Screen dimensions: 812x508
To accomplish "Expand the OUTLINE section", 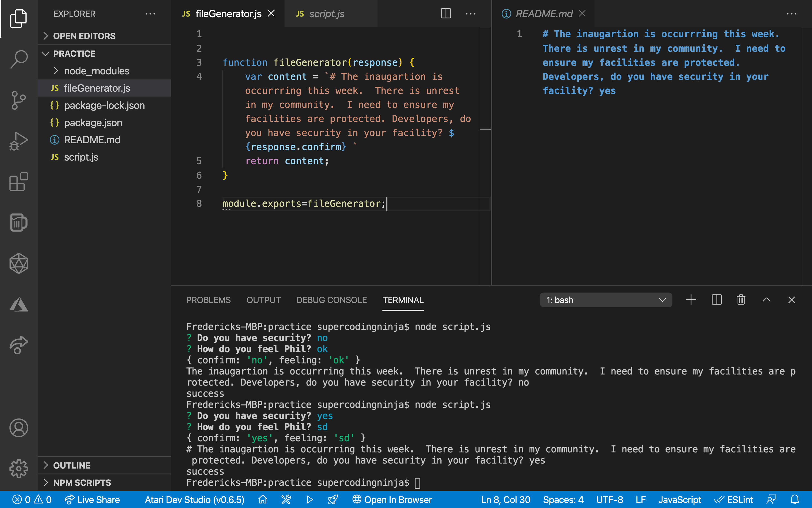I will (x=104, y=465).
